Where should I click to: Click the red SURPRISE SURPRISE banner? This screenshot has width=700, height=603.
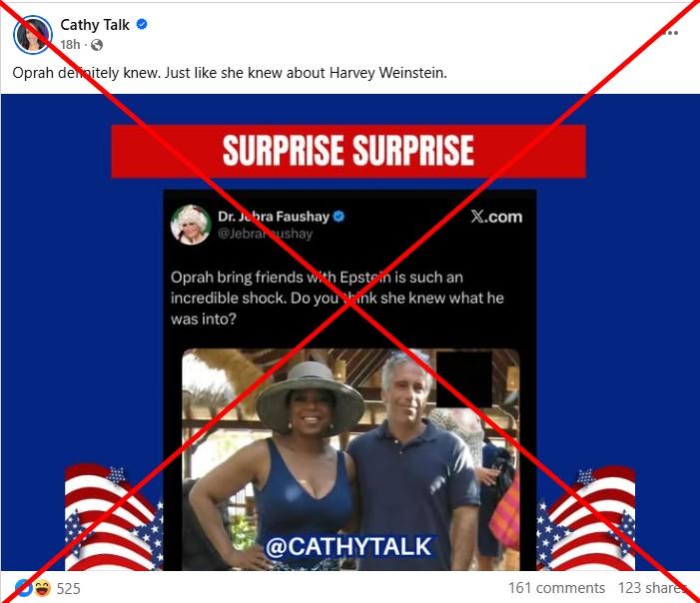[x=349, y=151]
